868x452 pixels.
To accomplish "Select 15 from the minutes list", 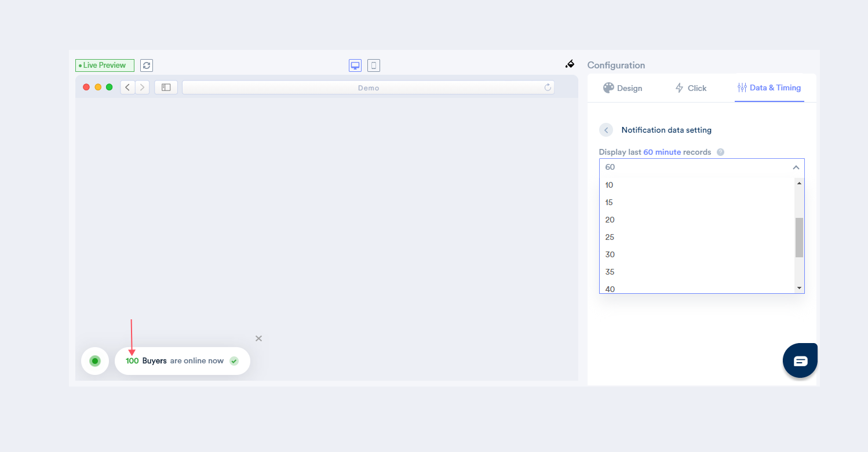I will pos(698,202).
